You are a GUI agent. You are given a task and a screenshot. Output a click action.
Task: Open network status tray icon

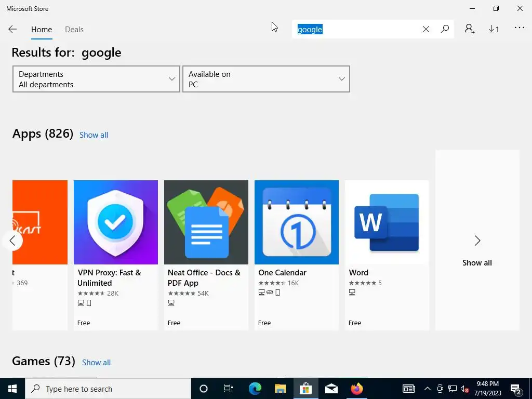453,389
